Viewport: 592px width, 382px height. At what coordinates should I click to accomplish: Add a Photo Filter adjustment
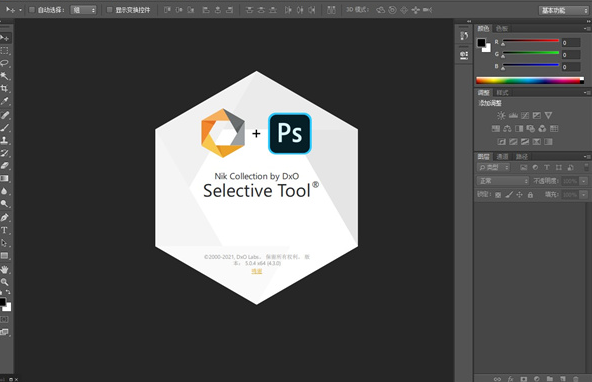(530, 129)
